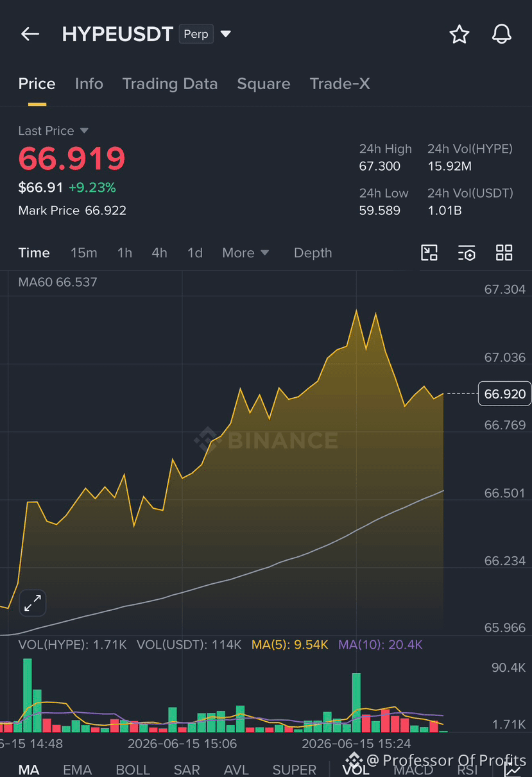Expand the More timeframes dropdown
The width and height of the screenshot is (532, 777).
pyautogui.click(x=245, y=253)
